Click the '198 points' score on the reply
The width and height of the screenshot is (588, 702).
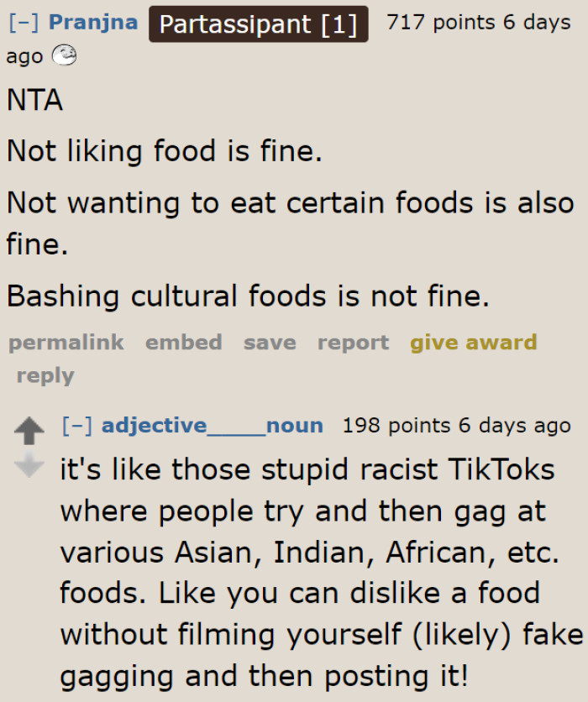(395, 425)
